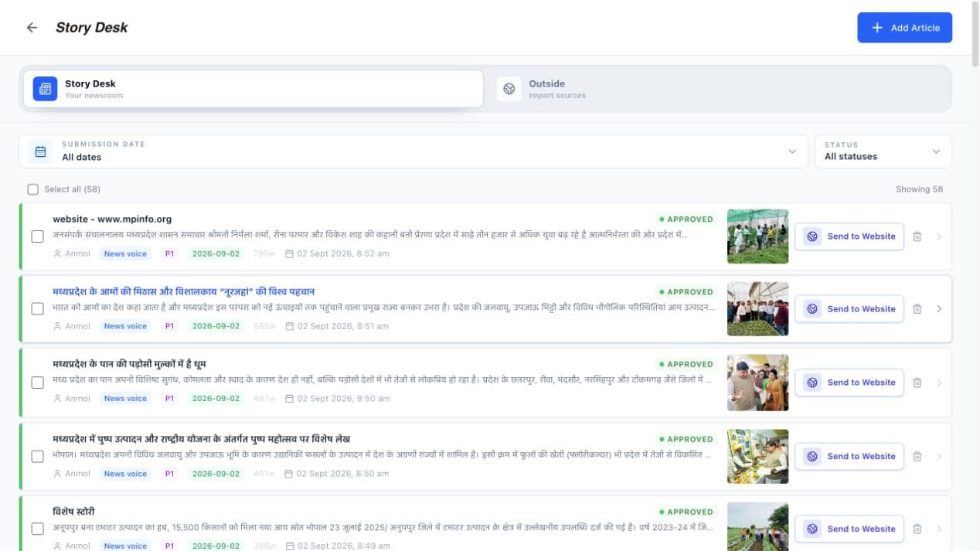
Task: Mark the 'पुष्प उत्पादन' article checkbox
Action: coord(37,456)
